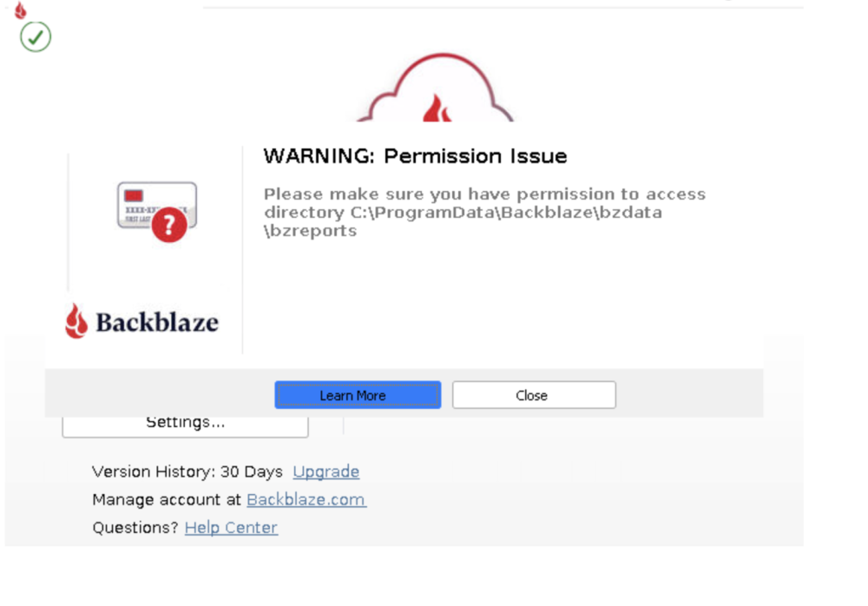Click the Manage account at label
The image size is (868, 606).
pyautogui.click(x=167, y=499)
